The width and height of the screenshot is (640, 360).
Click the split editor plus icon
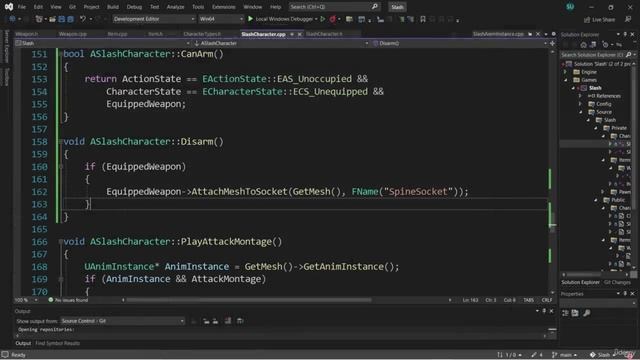552,43
